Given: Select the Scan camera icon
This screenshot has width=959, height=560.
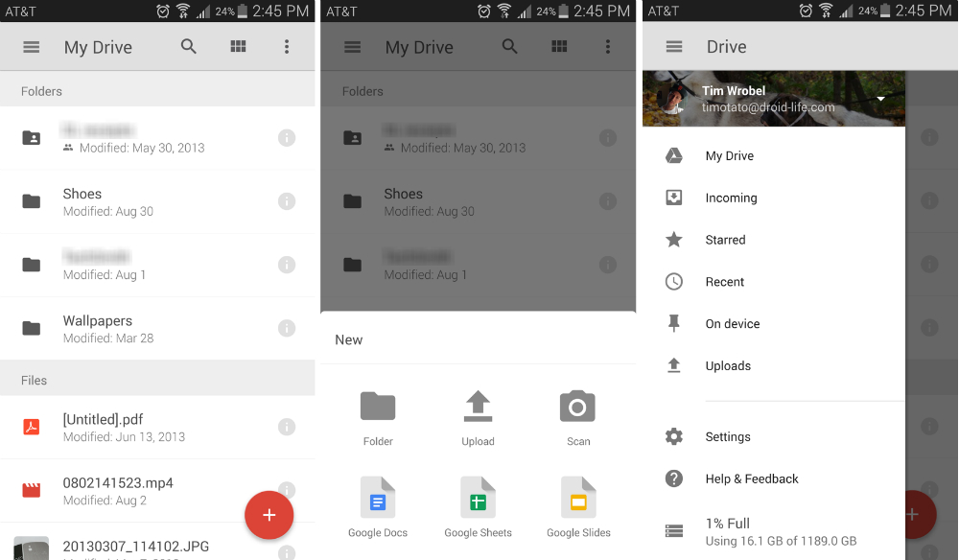Looking at the screenshot, I should tap(577, 408).
